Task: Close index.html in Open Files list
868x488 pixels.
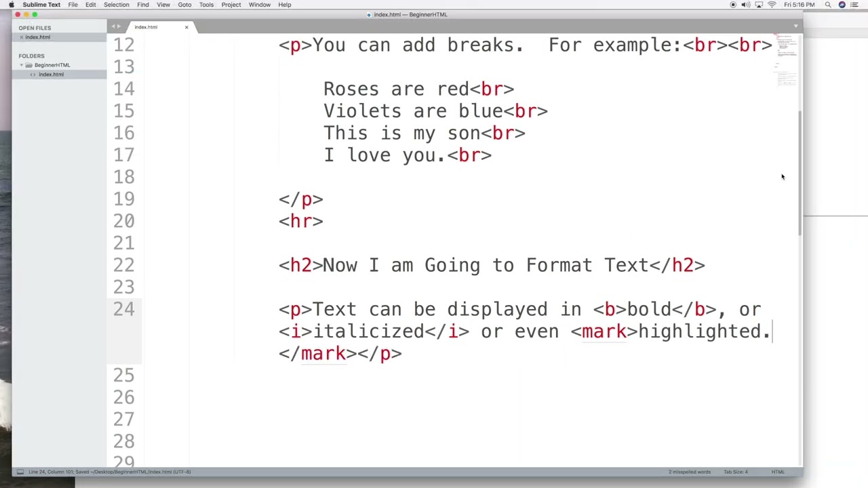Action: [21, 37]
